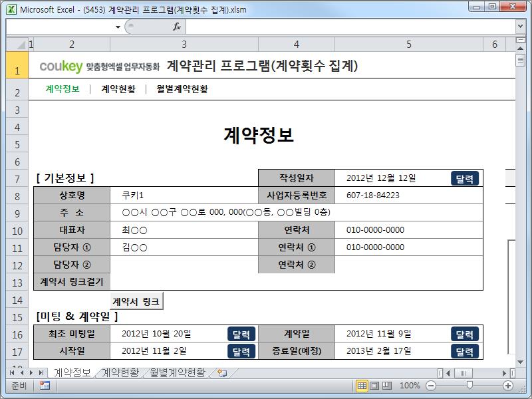This screenshot has width=532, height=399.
Task: Click vertical scrollbar down arrow
Action: pyautogui.click(x=520, y=362)
